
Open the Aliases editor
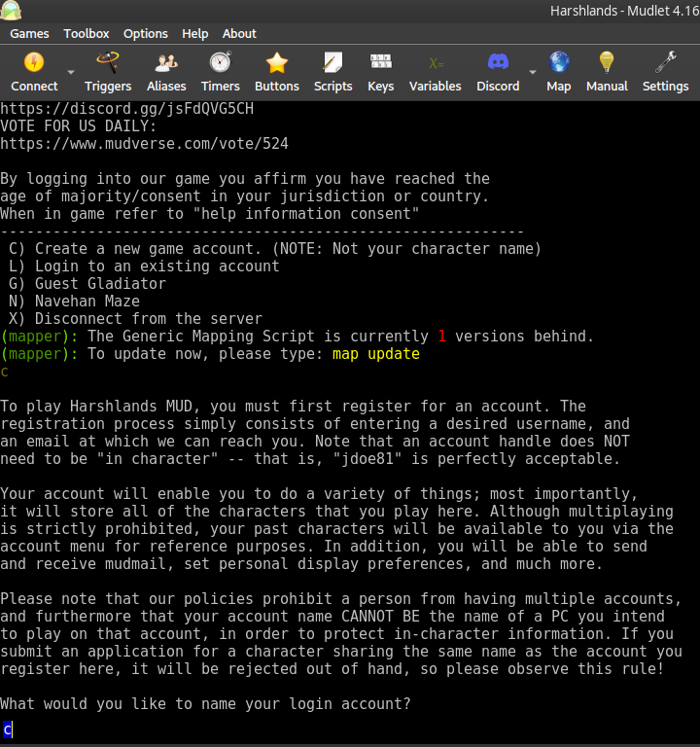(x=166, y=64)
